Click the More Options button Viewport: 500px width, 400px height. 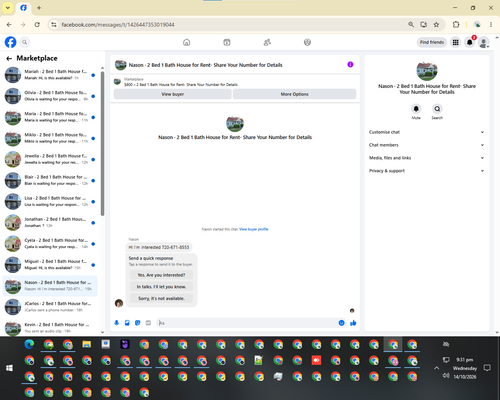click(x=294, y=94)
